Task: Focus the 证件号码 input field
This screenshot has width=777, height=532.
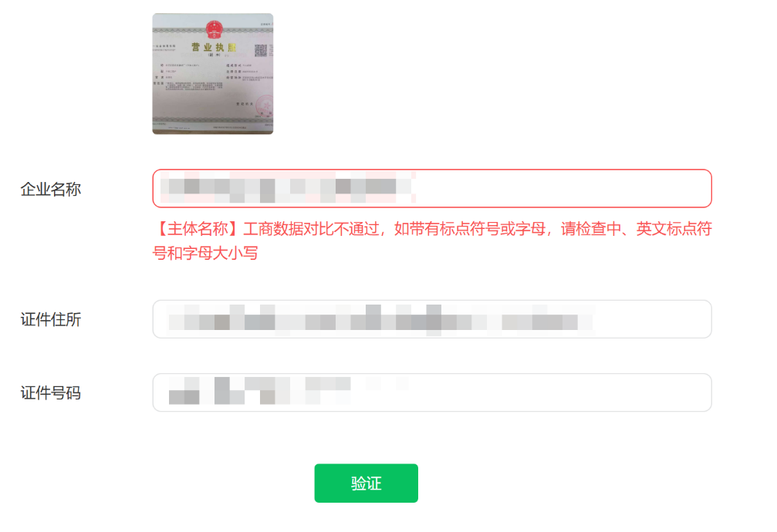Action: tap(432, 392)
